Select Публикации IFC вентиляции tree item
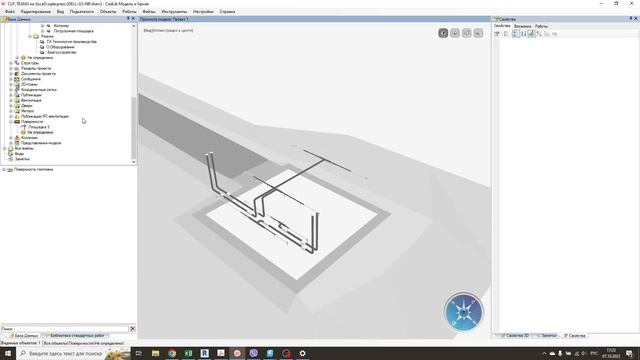640x360 pixels. click(x=45, y=116)
